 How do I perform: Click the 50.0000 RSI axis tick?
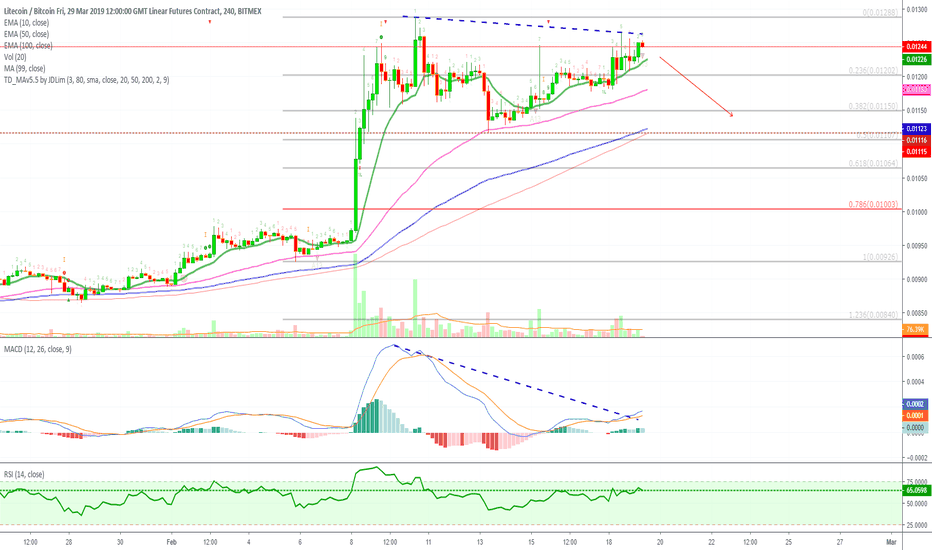(917, 503)
